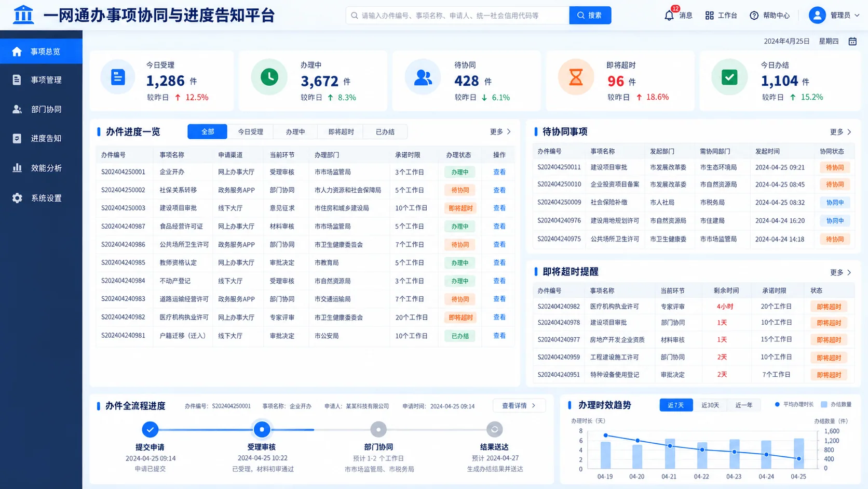Switch to the 已办结 tab
868x489 pixels.
pyautogui.click(x=385, y=131)
